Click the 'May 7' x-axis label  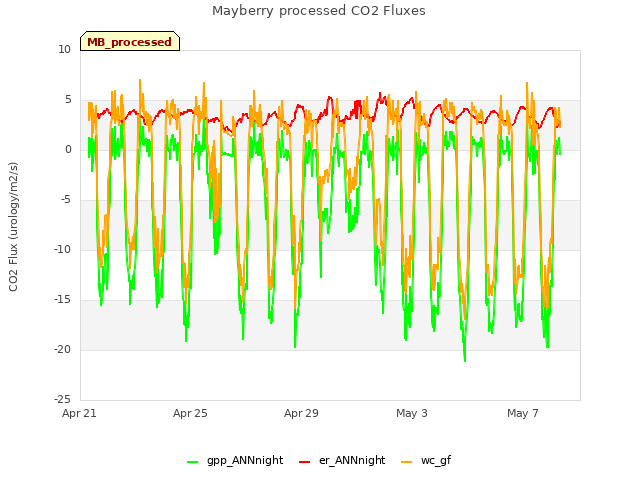pyautogui.click(x=523, y=413)
